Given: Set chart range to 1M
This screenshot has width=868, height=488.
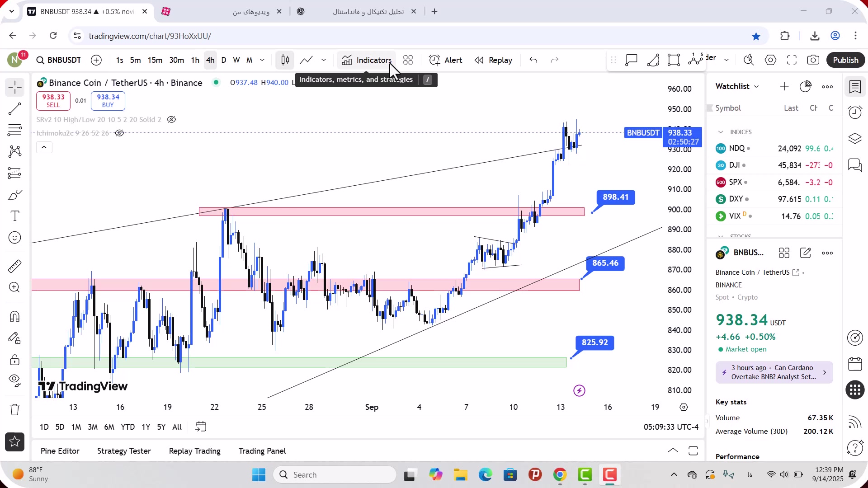Looking at the screenshot, I should [x=76, y=427].
